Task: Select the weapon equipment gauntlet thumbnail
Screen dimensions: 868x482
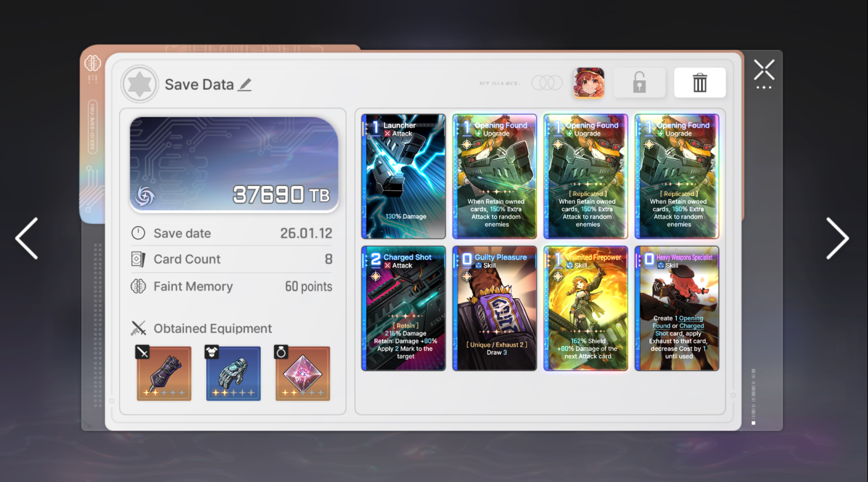Action: [x=164, y=373]
